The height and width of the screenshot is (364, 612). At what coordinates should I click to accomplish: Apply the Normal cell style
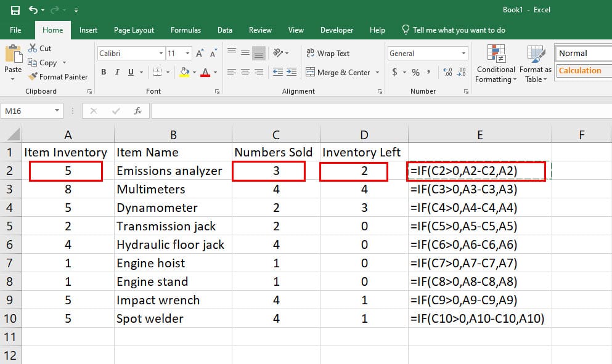point(584,54)
